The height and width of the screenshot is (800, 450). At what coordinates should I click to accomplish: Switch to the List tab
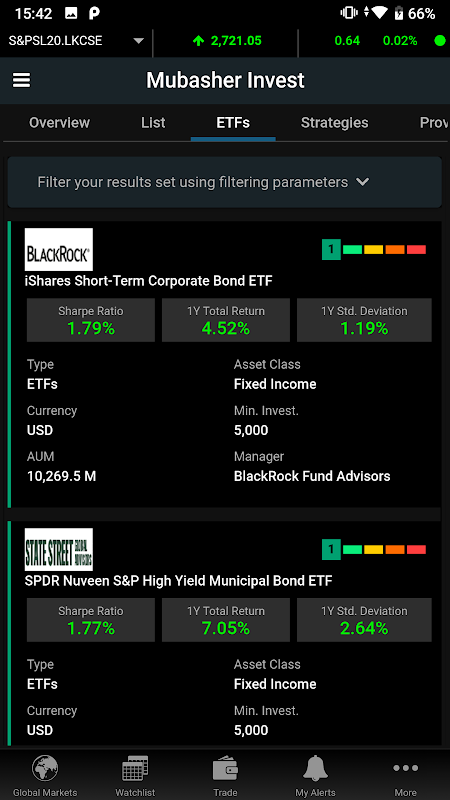pyautogui.click(x=153, y=122)
